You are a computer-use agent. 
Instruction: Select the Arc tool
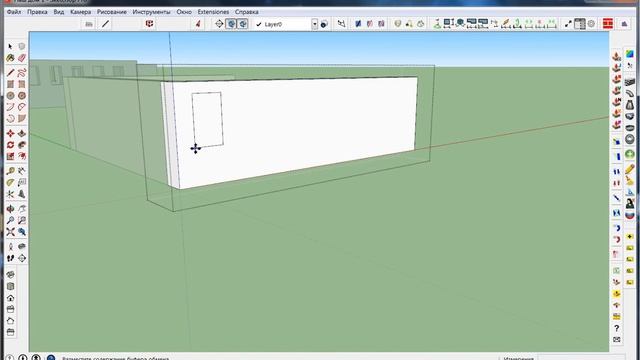[10, 107]
